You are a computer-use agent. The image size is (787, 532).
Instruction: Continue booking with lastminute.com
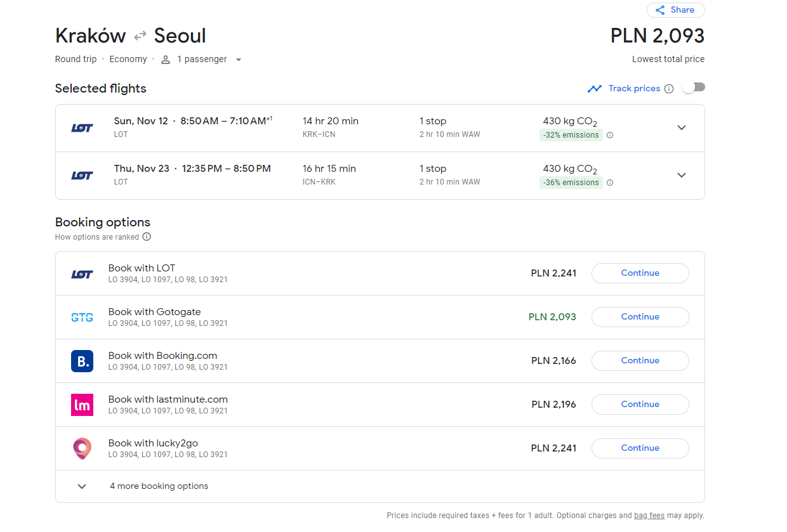coord(640,405)
